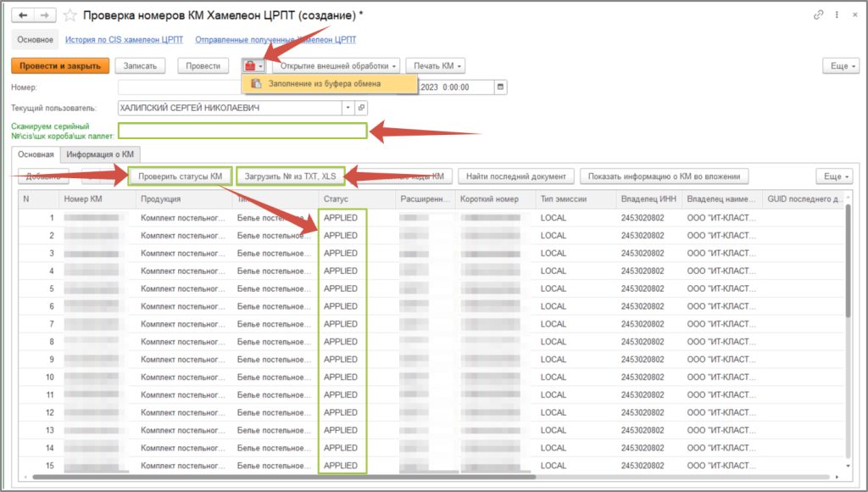
Task: Sort by the N column header
Action: pyautogui.click(x=38, y=198)
